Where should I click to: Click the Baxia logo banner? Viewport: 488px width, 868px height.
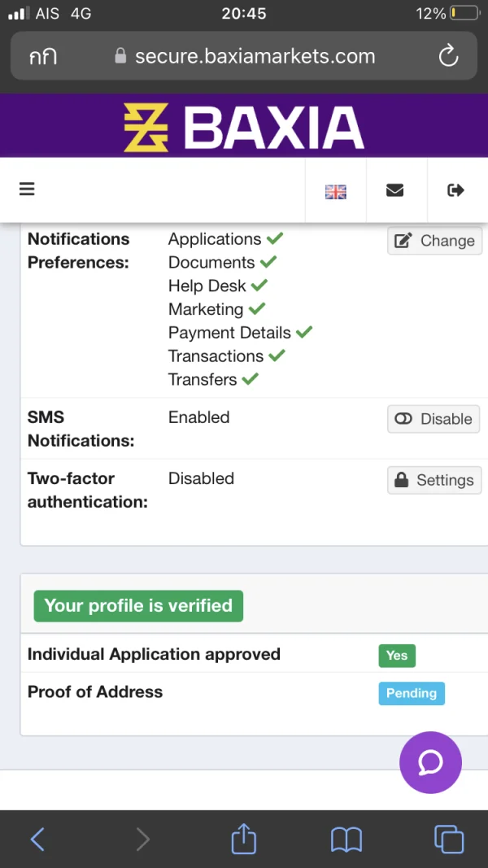tap(244, 127)
